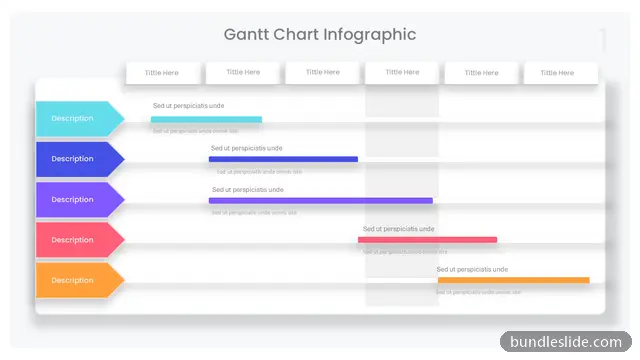Click the orange Description arrow label
640x360 pixels.
tap(80, 280)
